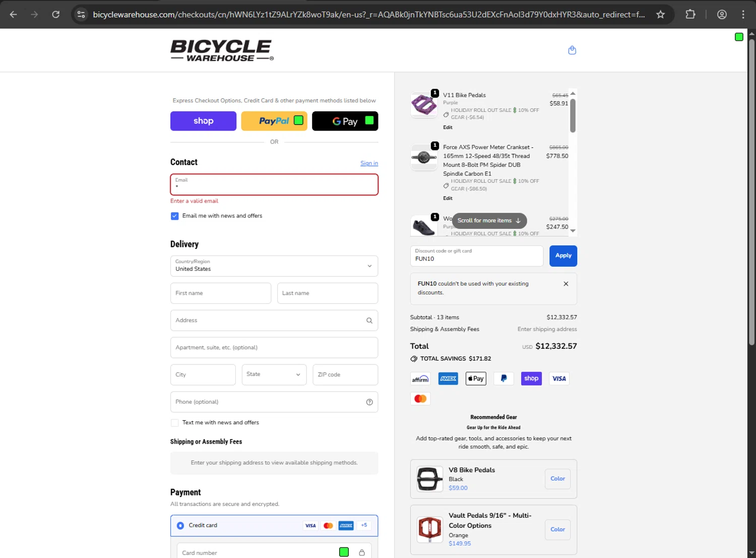Click the Apple Pay payment icon
Screen dimensions: 756x558
(476, 379)
